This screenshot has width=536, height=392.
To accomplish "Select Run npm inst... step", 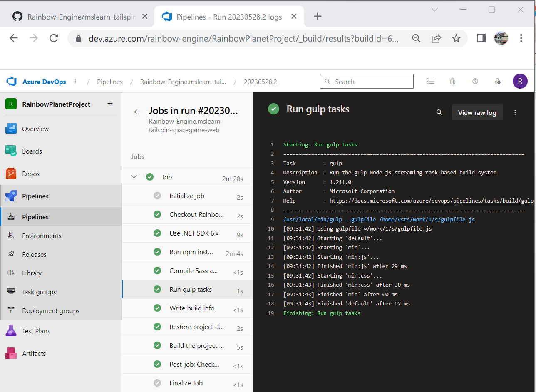I will (x=187, y=252).
